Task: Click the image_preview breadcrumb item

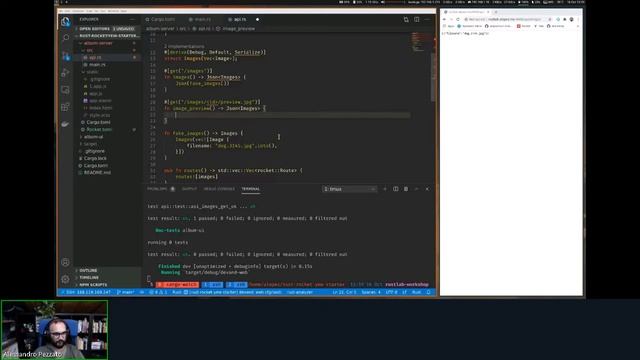Action: click(236, 29)
